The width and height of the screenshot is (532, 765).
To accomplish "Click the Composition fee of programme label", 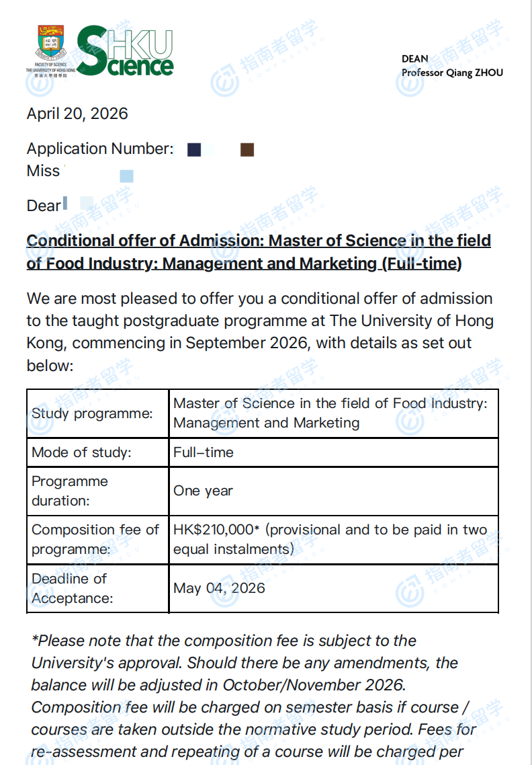I will pyautogui.click(x=95, y=539).
